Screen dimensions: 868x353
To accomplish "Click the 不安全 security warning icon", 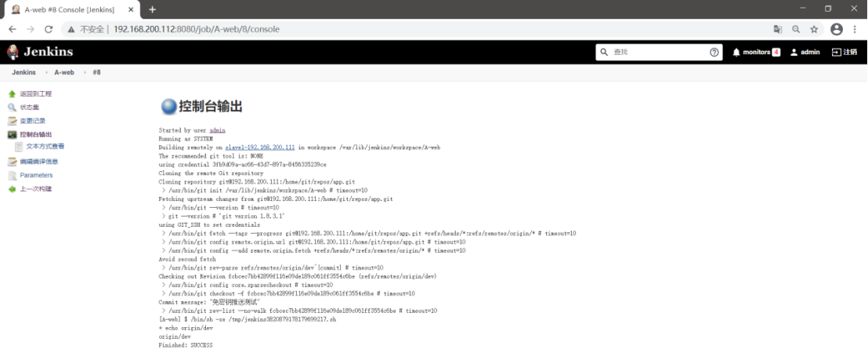I will (x=71, y=29).
